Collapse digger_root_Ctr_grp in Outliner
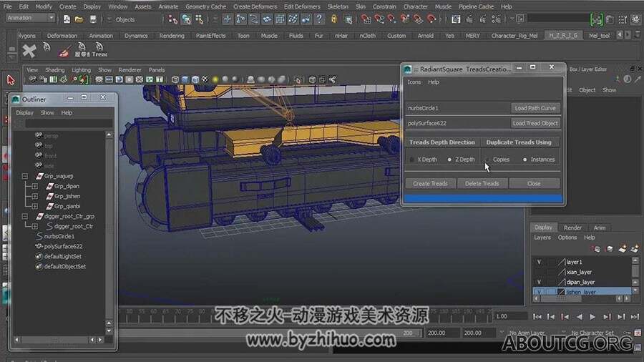 pyautogui.click(x=25, y=216)
